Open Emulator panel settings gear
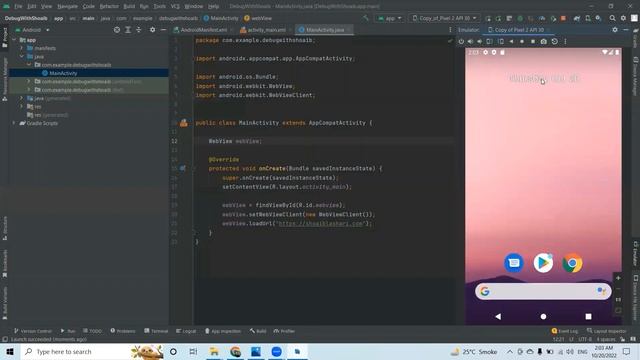The image size is (640, 360). pyautogui.click(x=615, y=30)
